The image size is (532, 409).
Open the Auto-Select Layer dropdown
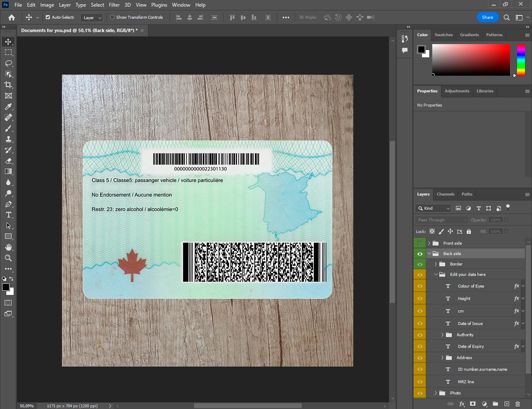click(92, 17)
